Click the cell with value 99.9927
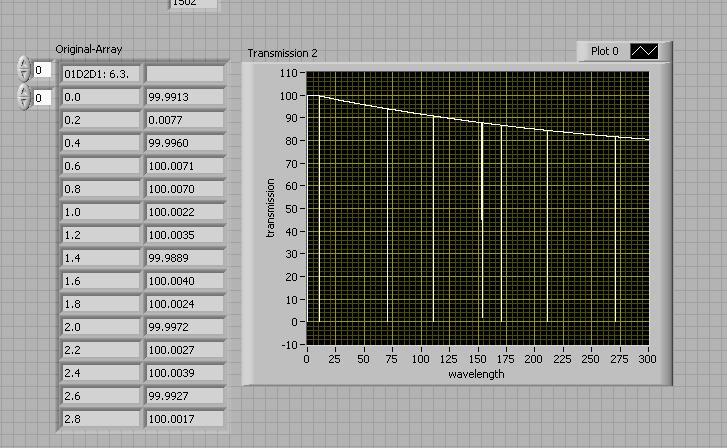Screen dimensions: 727x448 click(185, 396)
